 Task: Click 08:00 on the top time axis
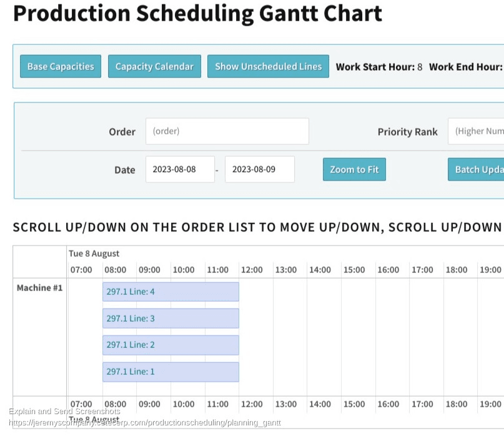click(x=115, y=270)
